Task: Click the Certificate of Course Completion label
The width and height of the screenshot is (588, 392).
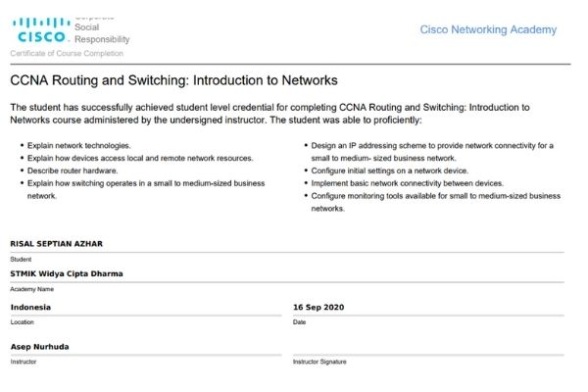Action: click(67, 53)
